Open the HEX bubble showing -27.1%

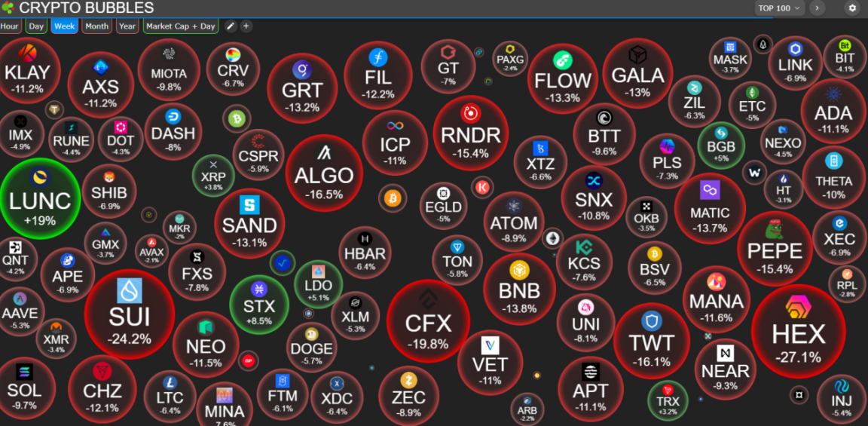pos(798,331)
